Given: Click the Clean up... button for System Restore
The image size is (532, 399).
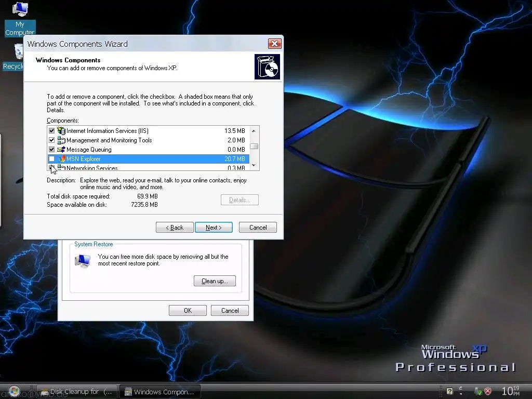Looking at the screenshot, I should coord(215,281).
